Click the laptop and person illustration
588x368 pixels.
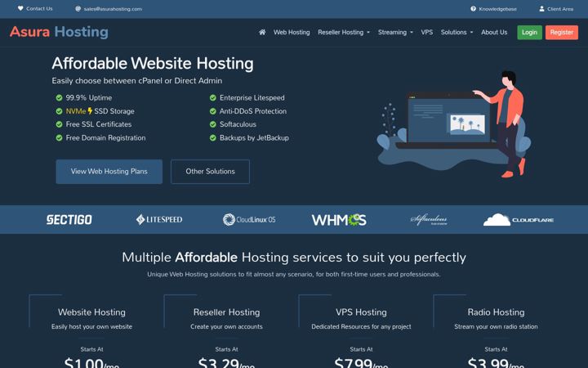(x=454, y=124)
